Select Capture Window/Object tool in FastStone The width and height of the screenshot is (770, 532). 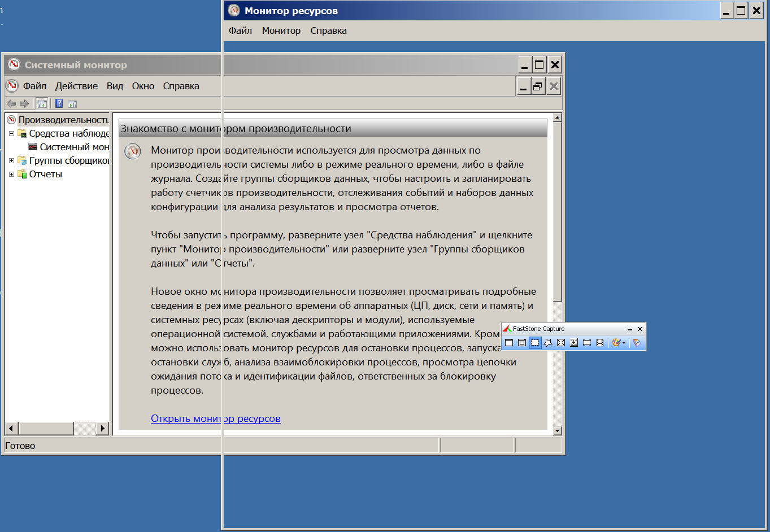point(522,343)
